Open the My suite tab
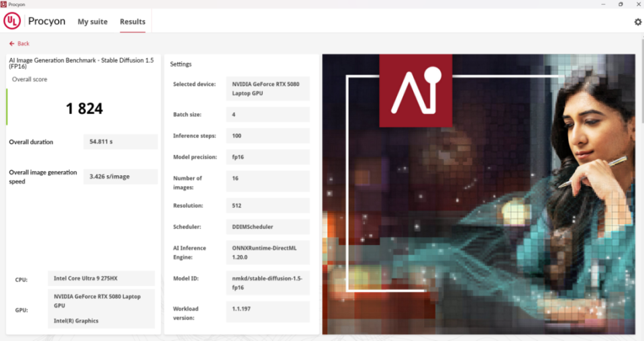Image resolution: width=644 pixels, height=341 pixels. point(93,21)
